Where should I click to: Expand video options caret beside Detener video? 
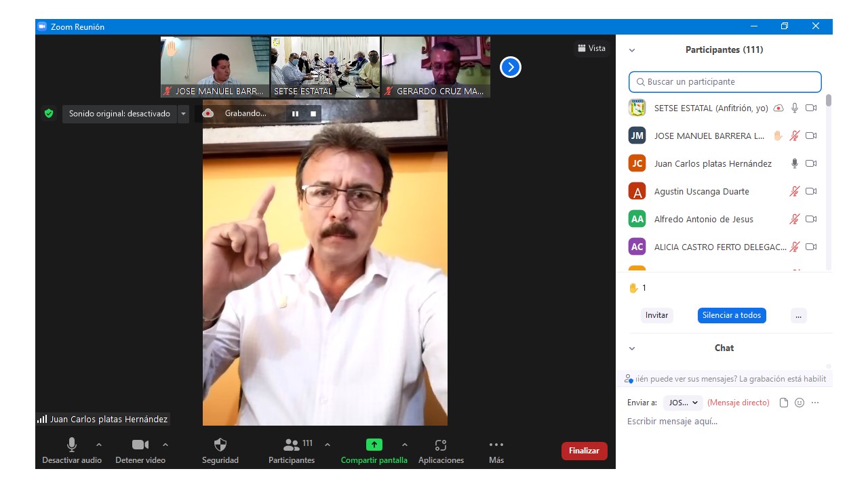[165, 445]
